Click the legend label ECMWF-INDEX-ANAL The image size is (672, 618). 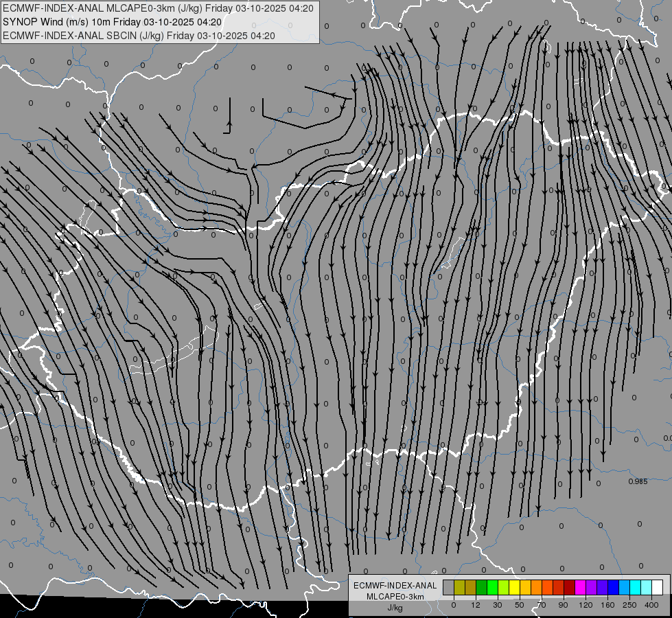pyautogui.click(x=395, y=586)
